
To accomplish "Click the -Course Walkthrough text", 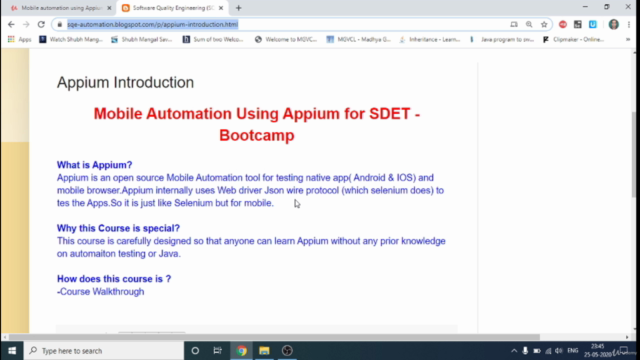I will (x=100, y=291).
